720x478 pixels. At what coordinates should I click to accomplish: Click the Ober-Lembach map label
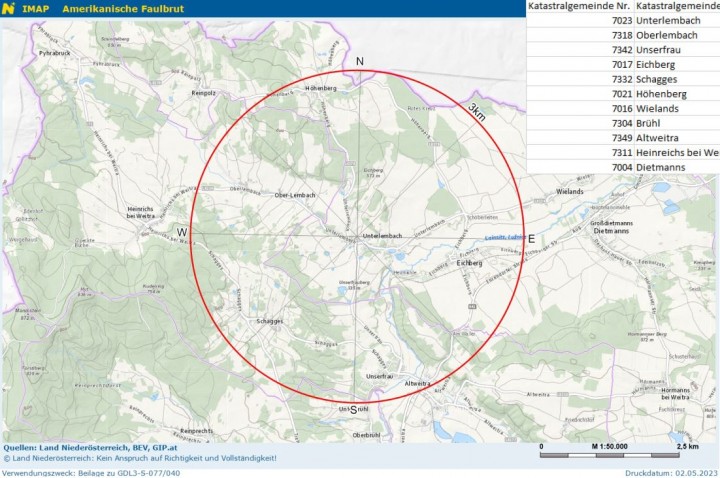point(295,195)
